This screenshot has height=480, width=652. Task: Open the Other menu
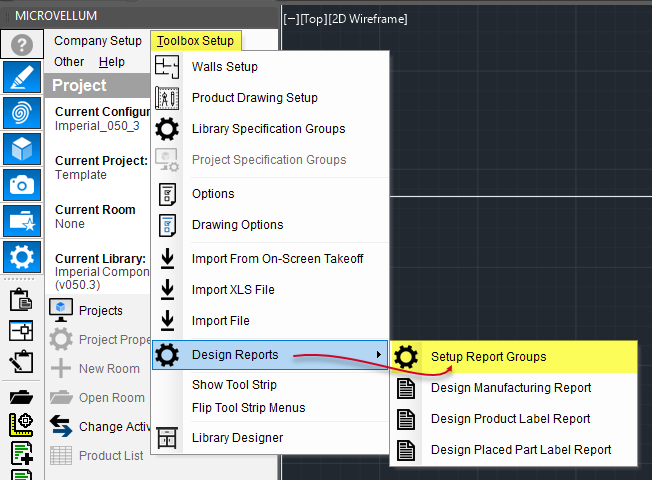pyautogui.click(x=69, y=62)
